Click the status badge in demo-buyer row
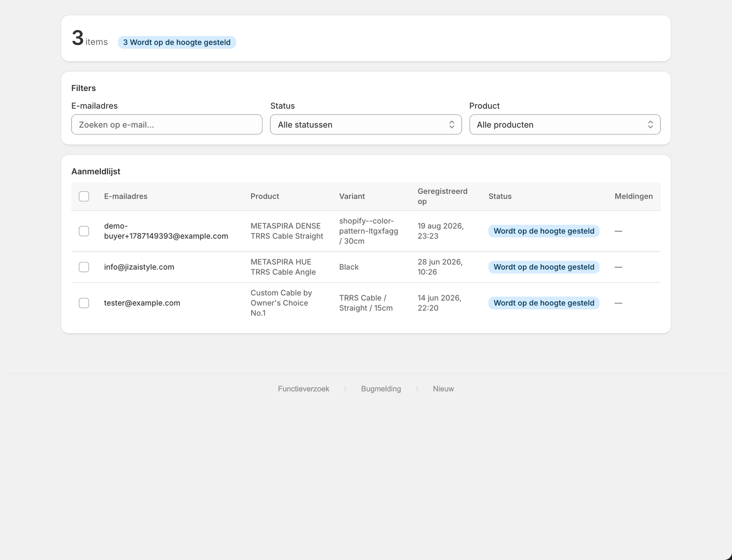 (544, 231)
